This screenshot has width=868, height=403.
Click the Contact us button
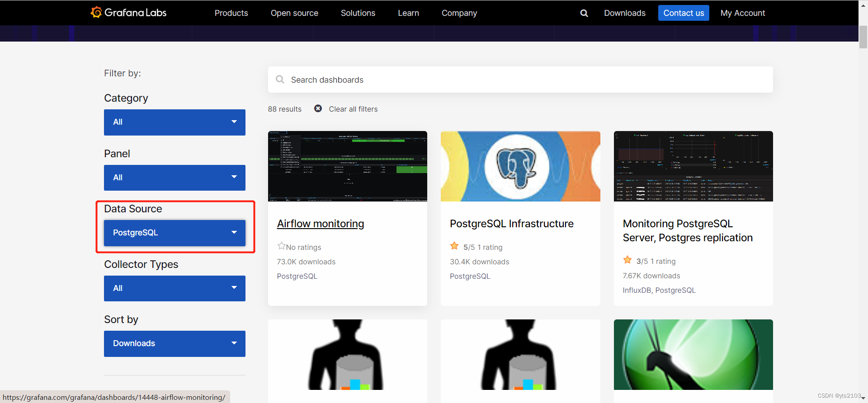click(684, 13)
